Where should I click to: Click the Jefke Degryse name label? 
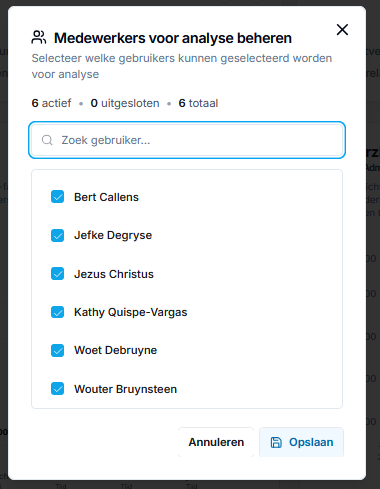point(113,235)
